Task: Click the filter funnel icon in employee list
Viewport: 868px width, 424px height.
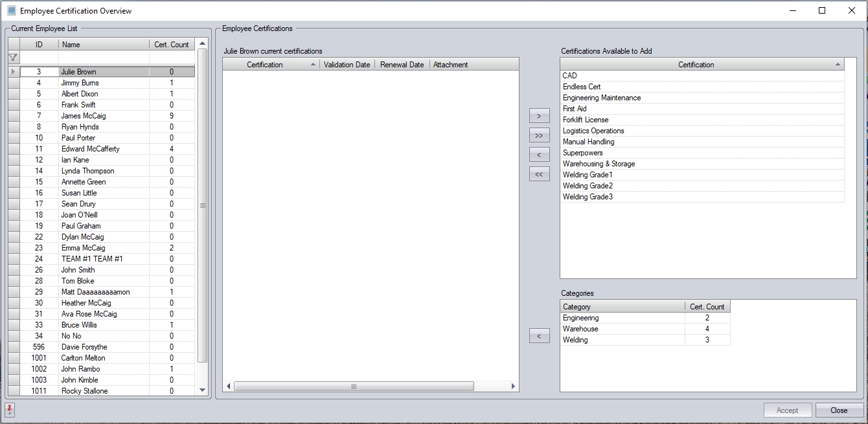Action: 13,58
